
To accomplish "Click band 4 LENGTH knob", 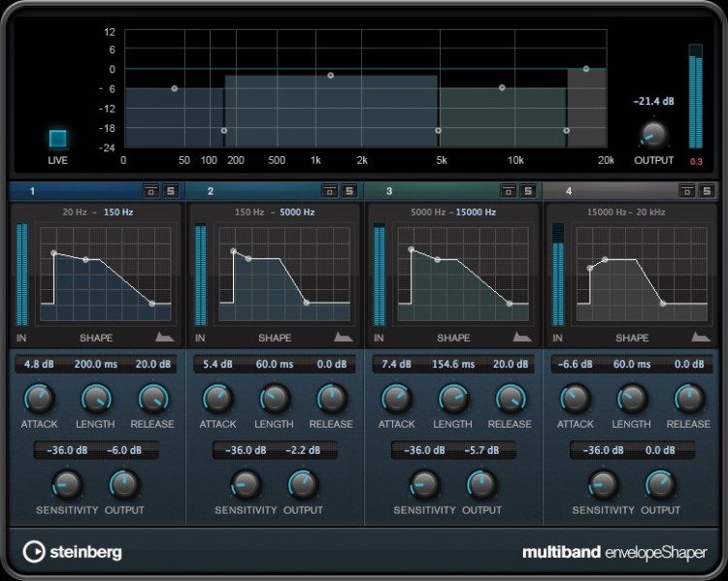I will (632, 399).
